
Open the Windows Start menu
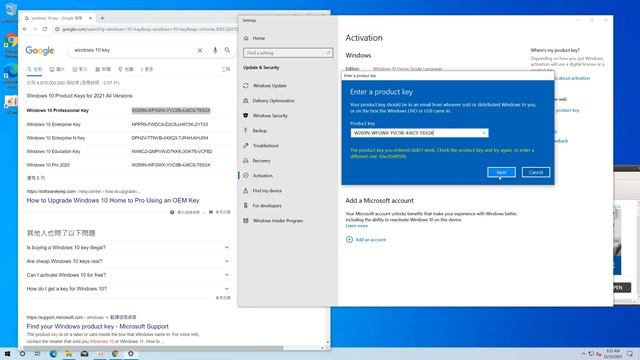[x=7, y=354]
